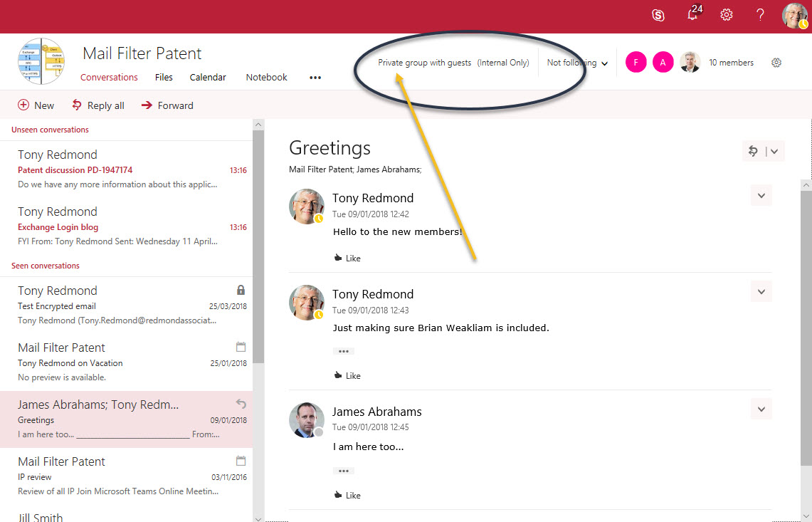The width and height of the screenshot is (812, 522).
Task: Click Reply all button
Action: pyautogui.click(x=98, y=105)
